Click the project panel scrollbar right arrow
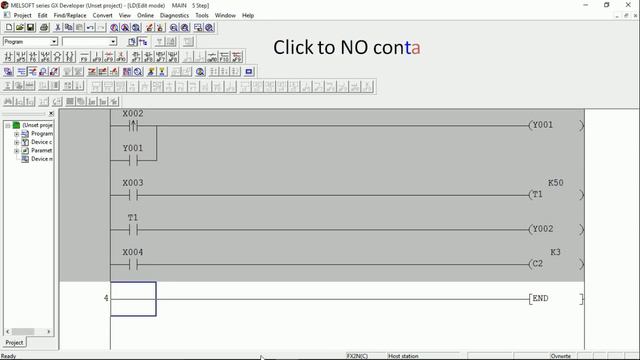 [x=49, y=331]
